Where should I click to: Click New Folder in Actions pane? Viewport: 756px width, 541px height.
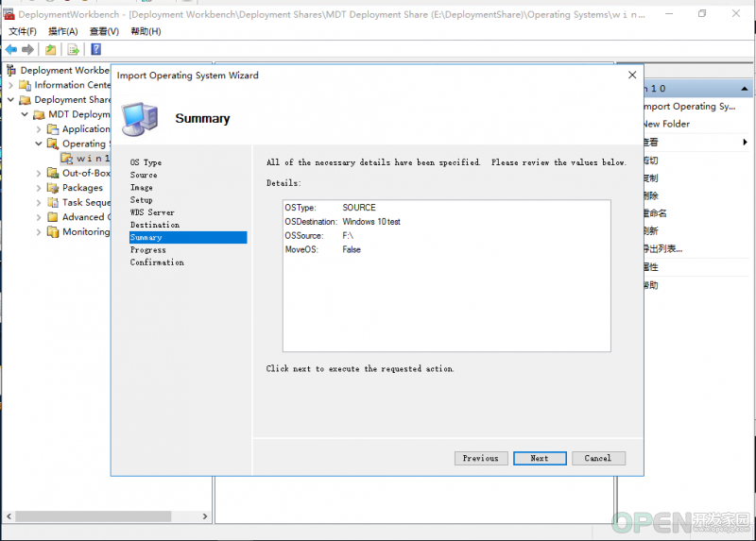click(x=667, y=124)
